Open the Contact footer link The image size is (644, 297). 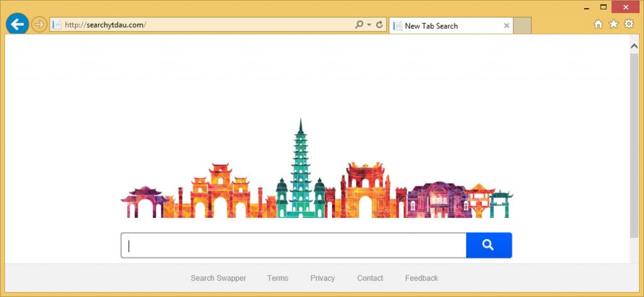[370, 278]
